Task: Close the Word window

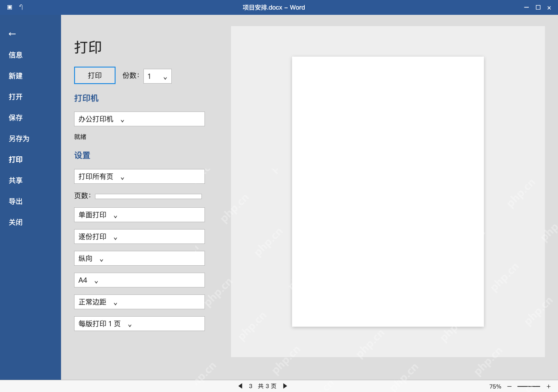Action: point(549,7)
